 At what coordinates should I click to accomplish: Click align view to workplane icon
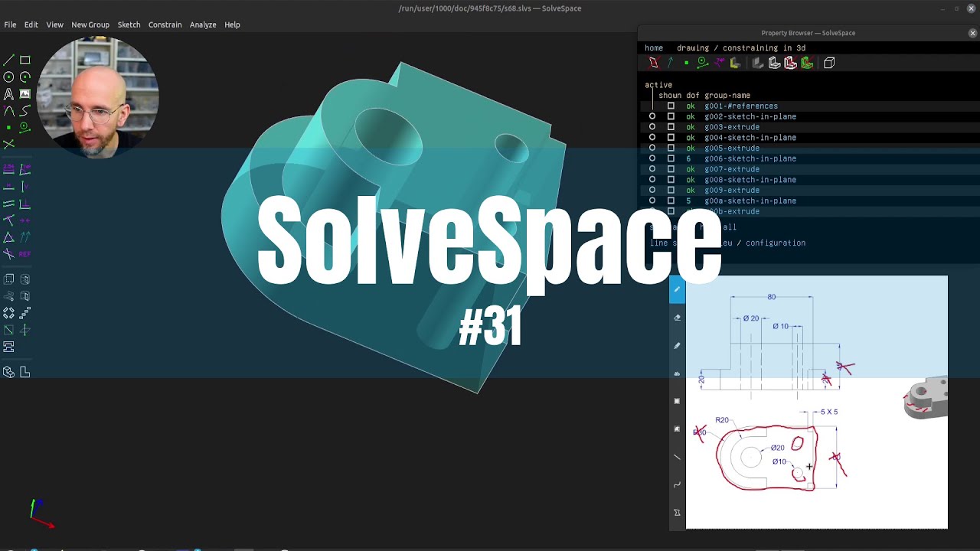pos(25,372)
